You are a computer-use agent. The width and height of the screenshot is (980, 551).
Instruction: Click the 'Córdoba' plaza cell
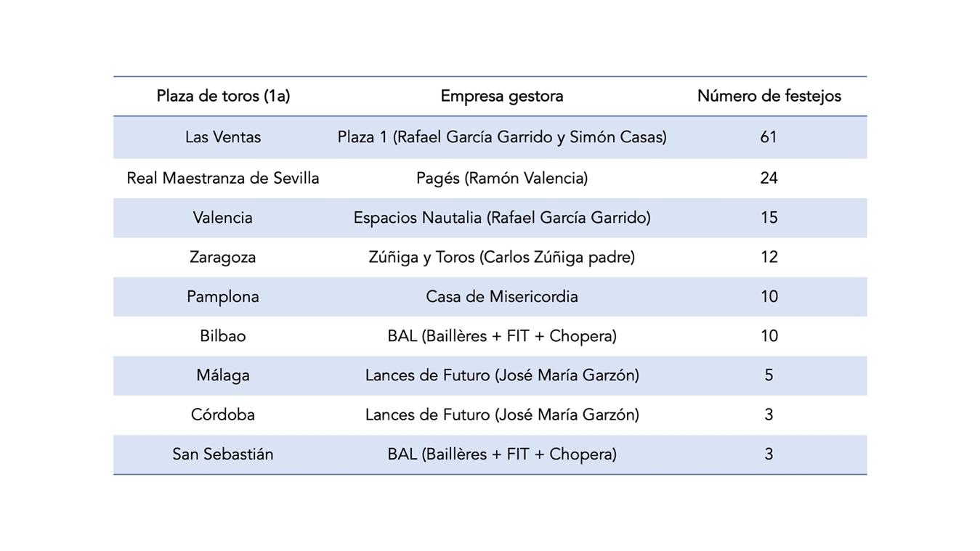tap(223, 415)
